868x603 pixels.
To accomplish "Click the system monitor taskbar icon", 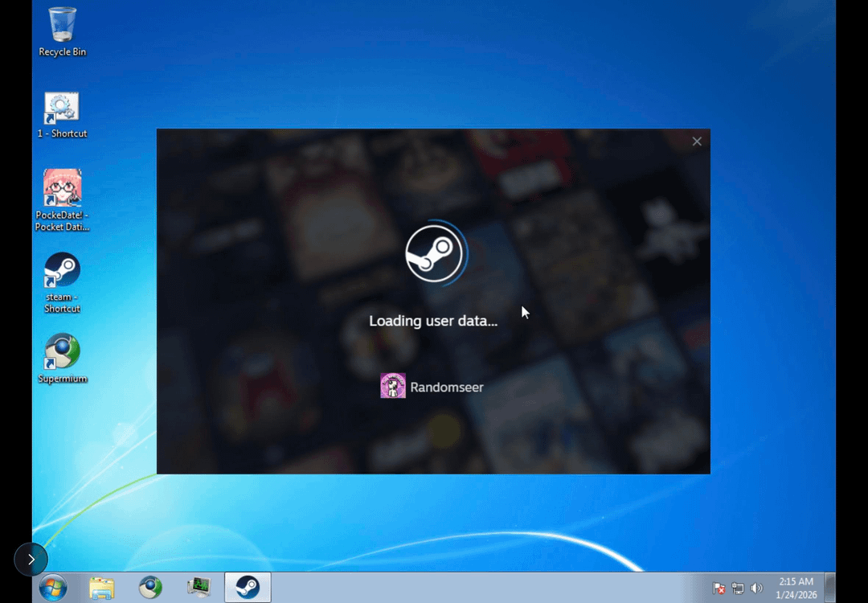I will point(199,588).
